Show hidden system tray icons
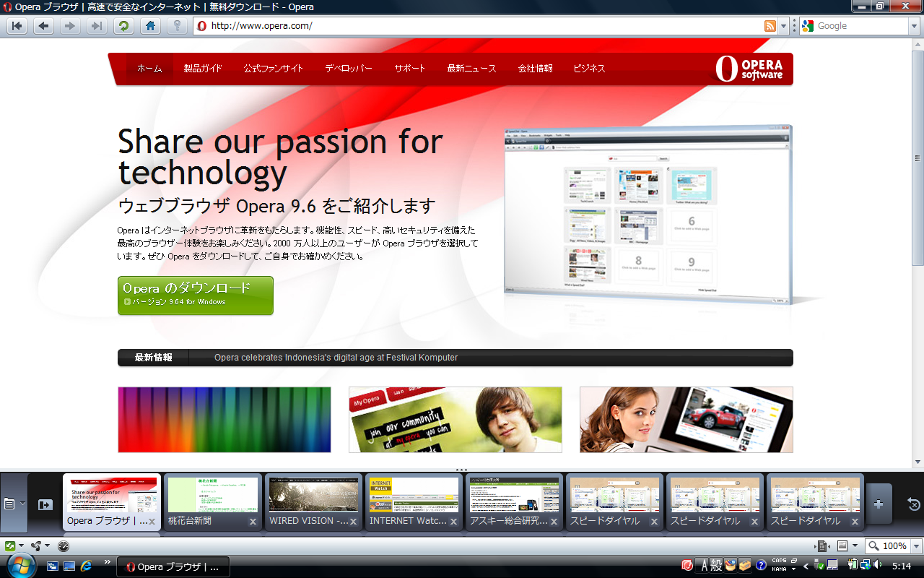The width and height of the screenshot is (924, 578). tap(806, 566)
